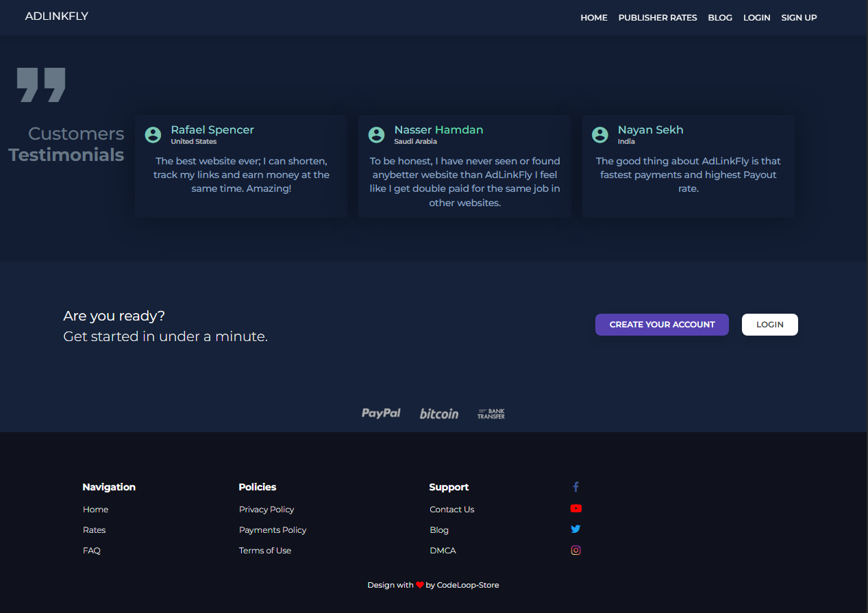This screenshot has height=613, width=868.
Task: Open the Contact Us link
Action: [452, 510]
